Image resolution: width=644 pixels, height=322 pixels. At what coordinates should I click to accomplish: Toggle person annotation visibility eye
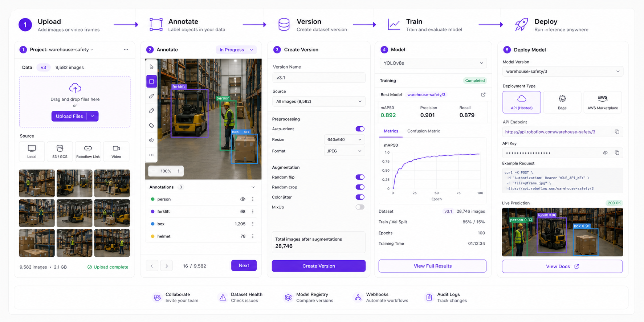(x=243, y=199)
